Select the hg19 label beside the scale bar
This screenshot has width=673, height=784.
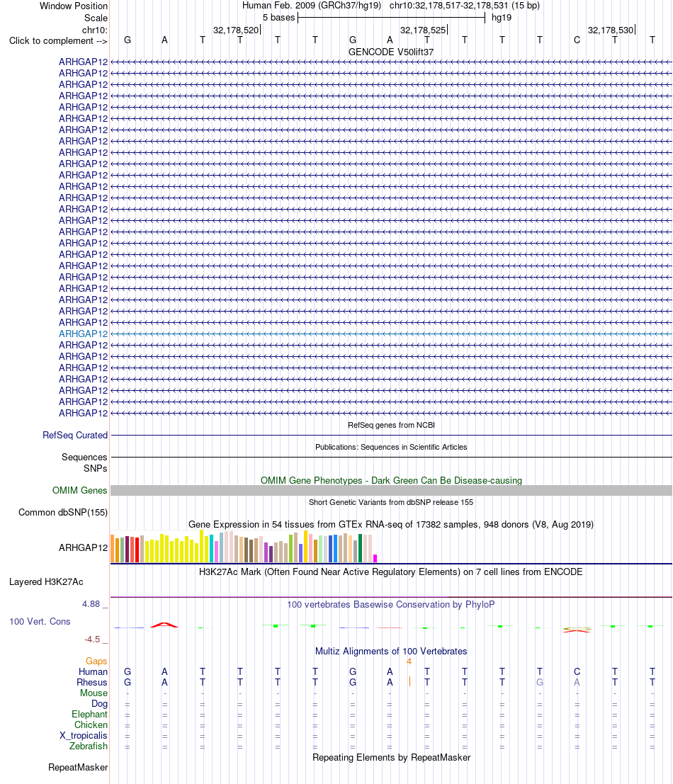point(502,18)
